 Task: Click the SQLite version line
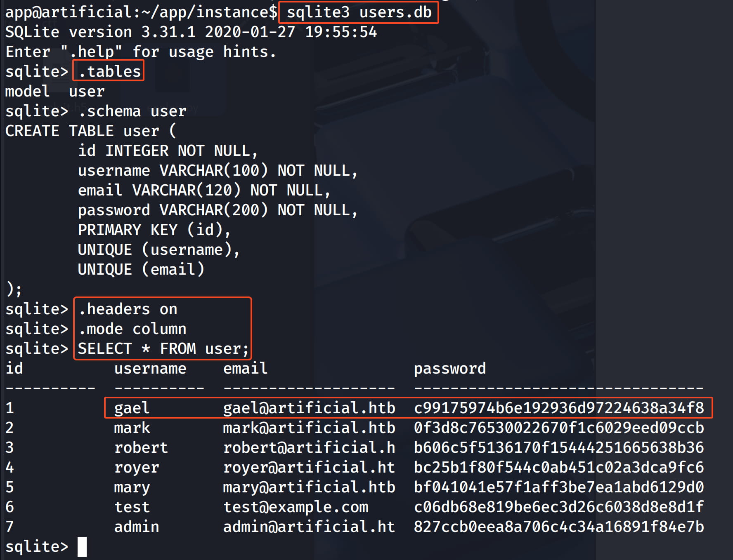tap(191, 32)
